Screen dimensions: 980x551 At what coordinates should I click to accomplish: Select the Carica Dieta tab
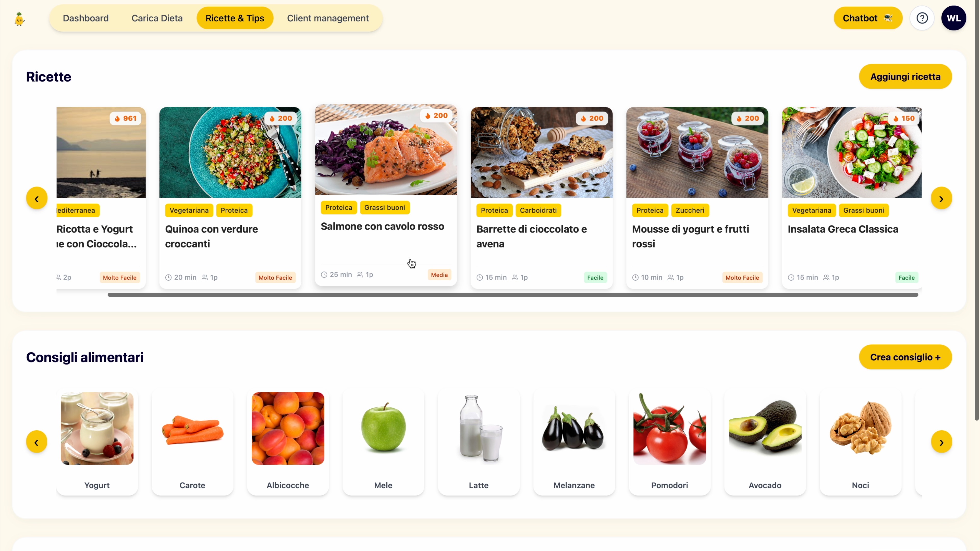(x=157, y=18)
